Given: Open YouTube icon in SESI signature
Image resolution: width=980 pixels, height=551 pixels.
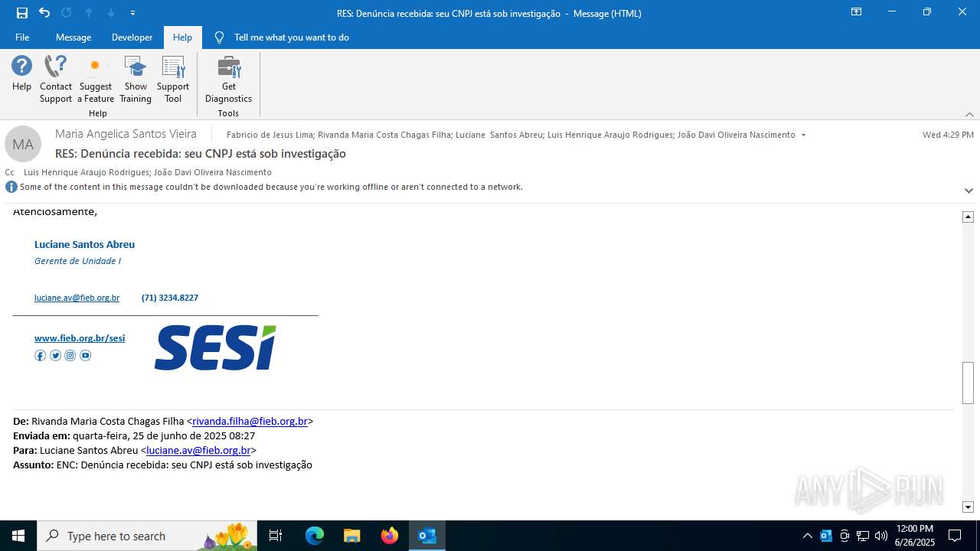Looking at the screenshot, I should coord(85,355).
